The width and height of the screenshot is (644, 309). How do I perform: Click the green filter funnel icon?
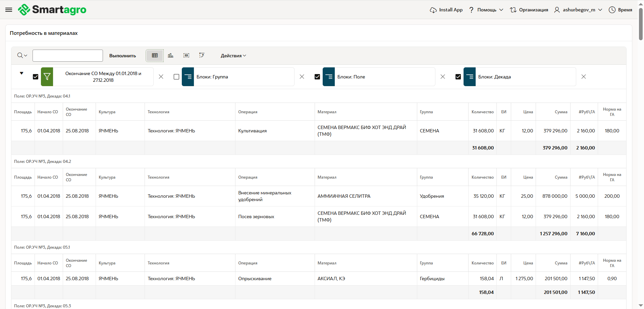47,77
